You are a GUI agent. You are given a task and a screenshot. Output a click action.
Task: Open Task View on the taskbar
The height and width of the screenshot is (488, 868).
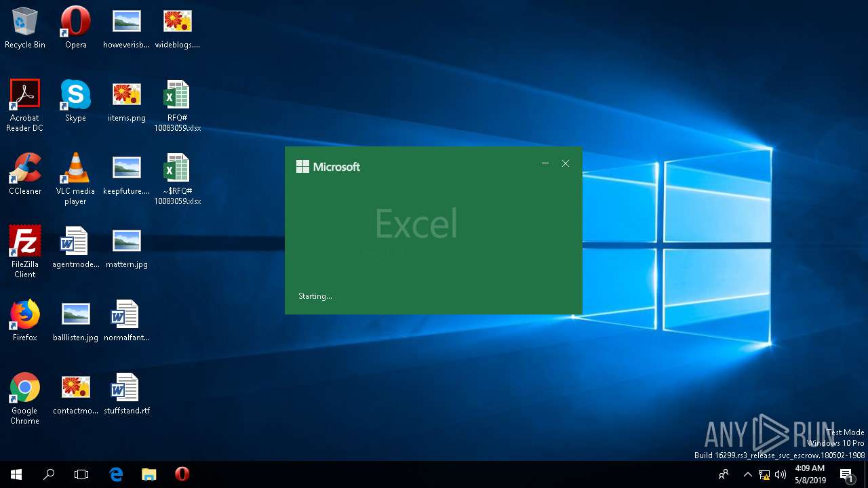point(81,474)
